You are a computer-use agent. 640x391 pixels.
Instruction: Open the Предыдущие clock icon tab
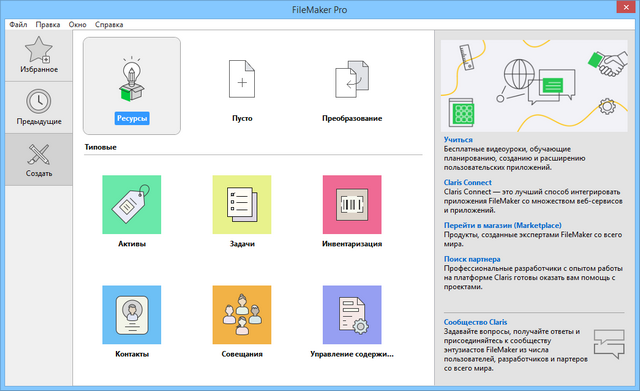tap(39, 107)
